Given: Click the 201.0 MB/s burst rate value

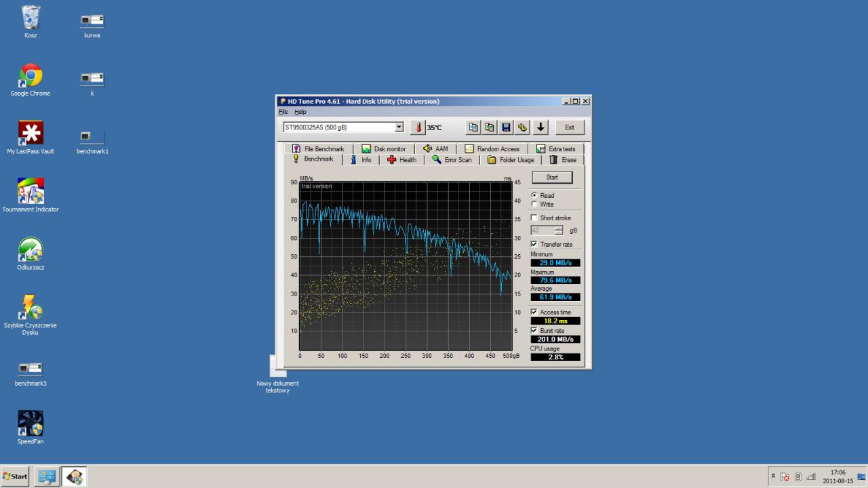Looking at the screenshot, I should (x=555, y=339).
